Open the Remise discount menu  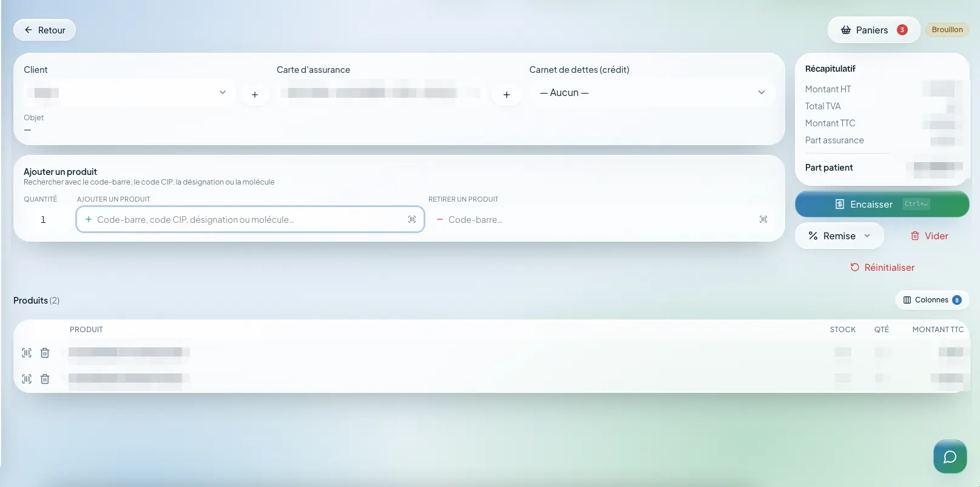click(839, 236)
